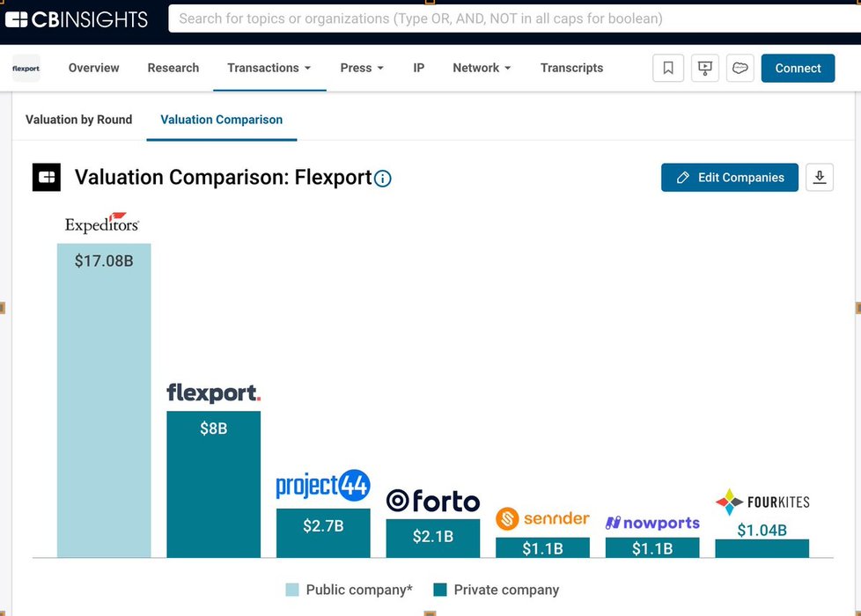Screen dimensions: 861x616
Task: Go to the Overview page
Action: (94, 68)
